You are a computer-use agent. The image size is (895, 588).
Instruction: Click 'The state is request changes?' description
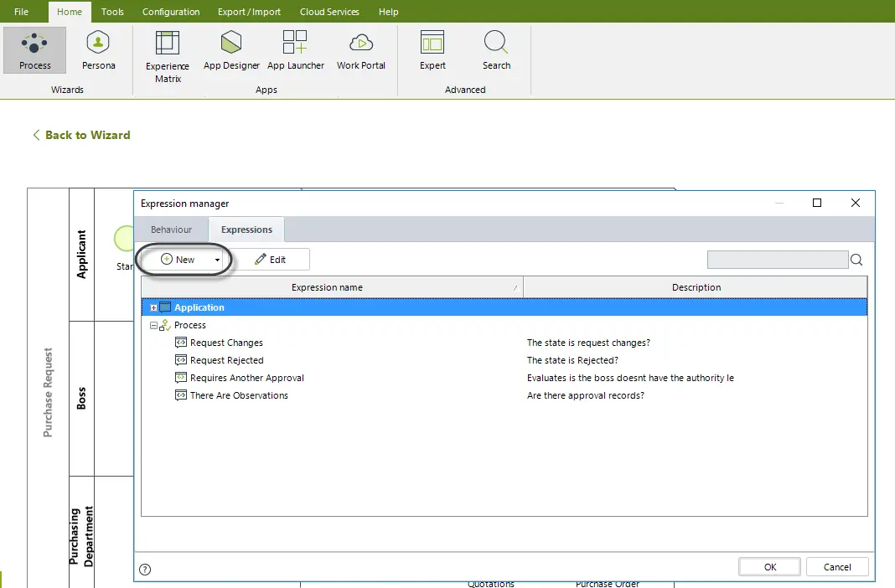pos(588,343)
